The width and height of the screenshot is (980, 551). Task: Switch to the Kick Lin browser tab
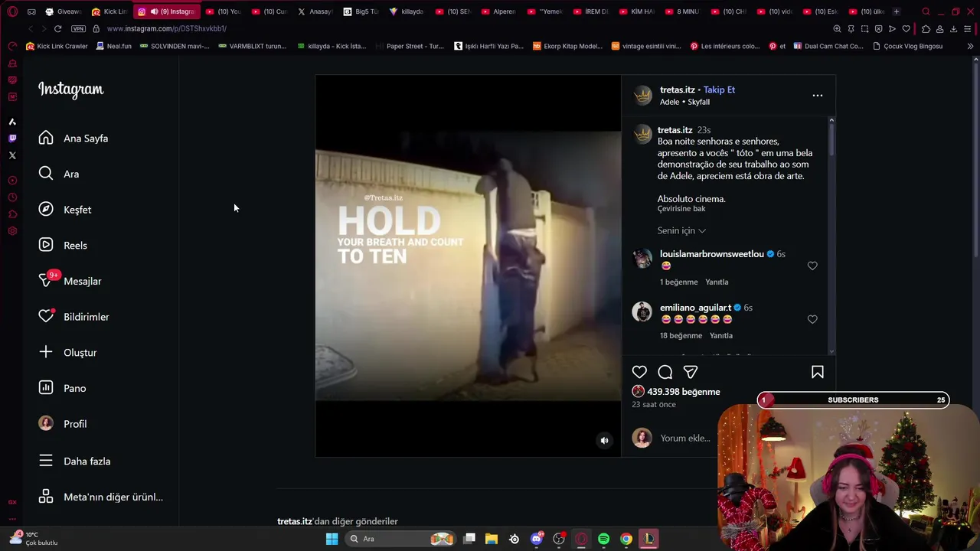point(109,11)
